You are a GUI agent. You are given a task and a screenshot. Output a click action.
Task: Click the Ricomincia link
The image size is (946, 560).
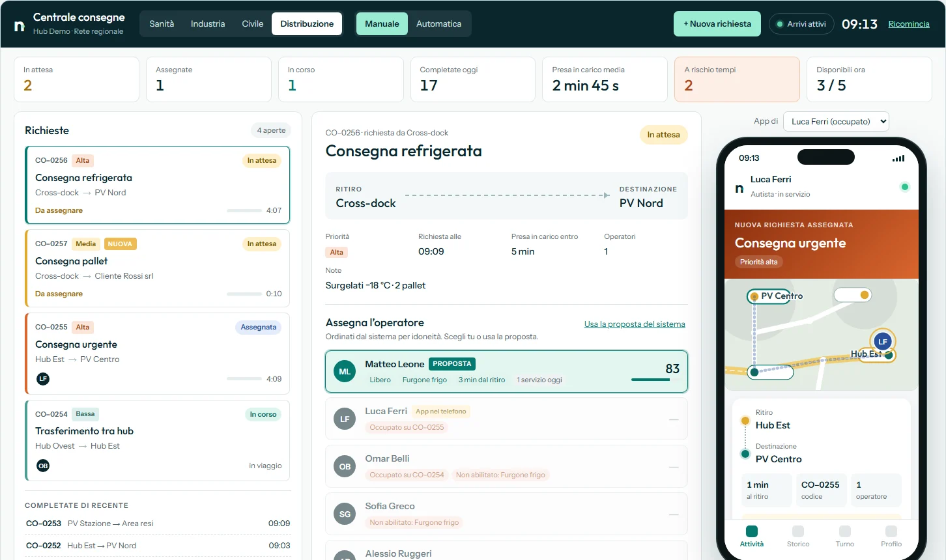(x=909, y=24)
